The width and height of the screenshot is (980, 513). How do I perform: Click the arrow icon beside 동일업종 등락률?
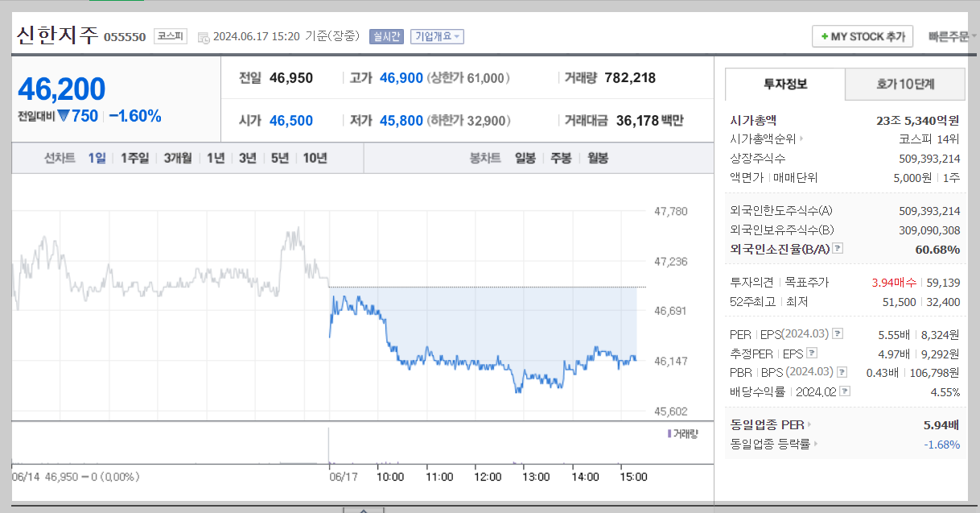pos(815,444)
